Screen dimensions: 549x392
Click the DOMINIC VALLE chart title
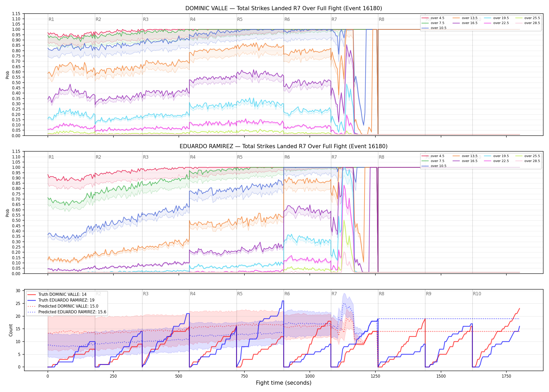click(x=284, y=8)
